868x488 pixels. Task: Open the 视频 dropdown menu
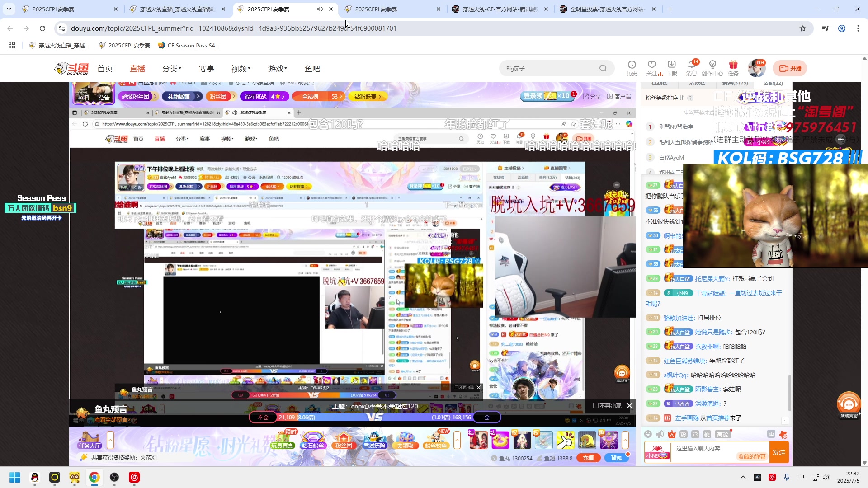tap(241, 69)
